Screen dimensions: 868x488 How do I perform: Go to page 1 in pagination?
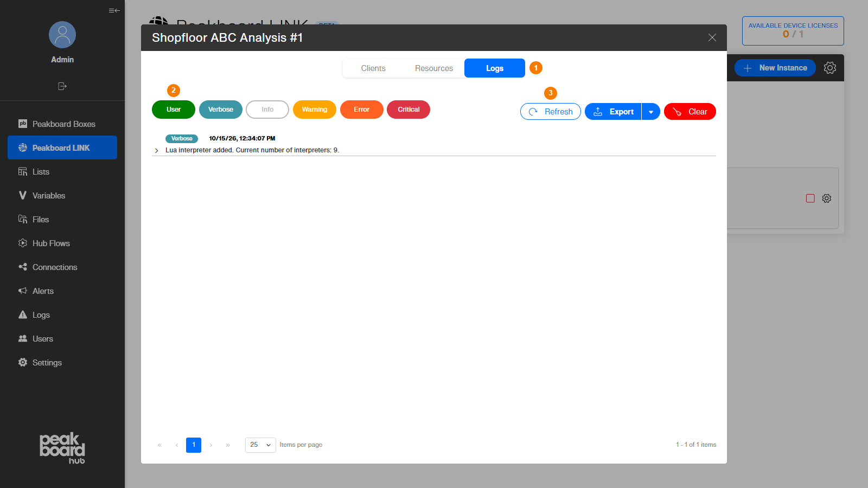(194, 445)
